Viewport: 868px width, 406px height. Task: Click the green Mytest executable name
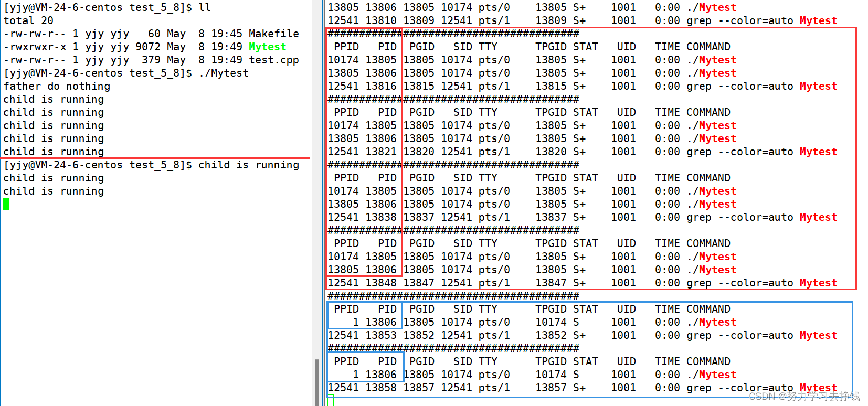(x=268, y=47)
